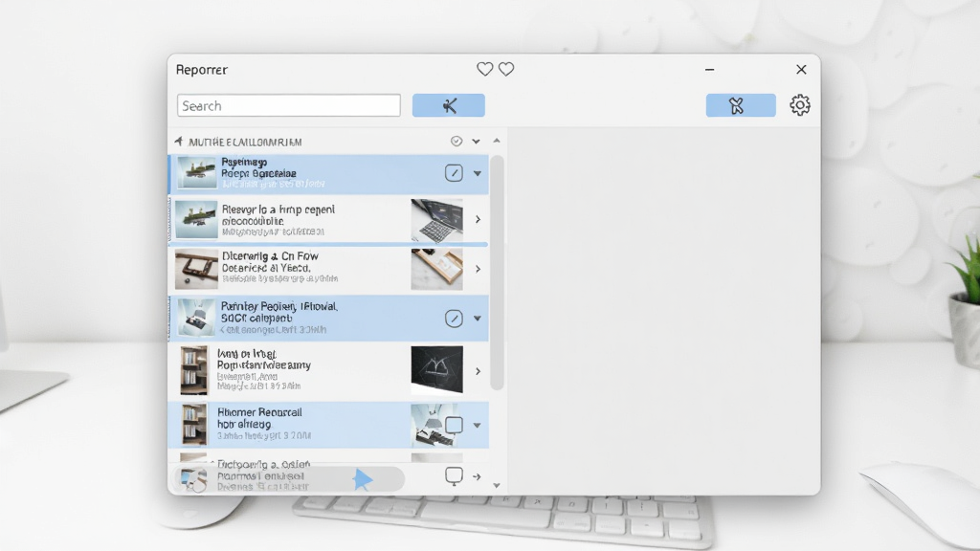Screen dimensions: 980x551
Task: Open the Rlesvor row chevron
Action: click(x=479, y=219)
